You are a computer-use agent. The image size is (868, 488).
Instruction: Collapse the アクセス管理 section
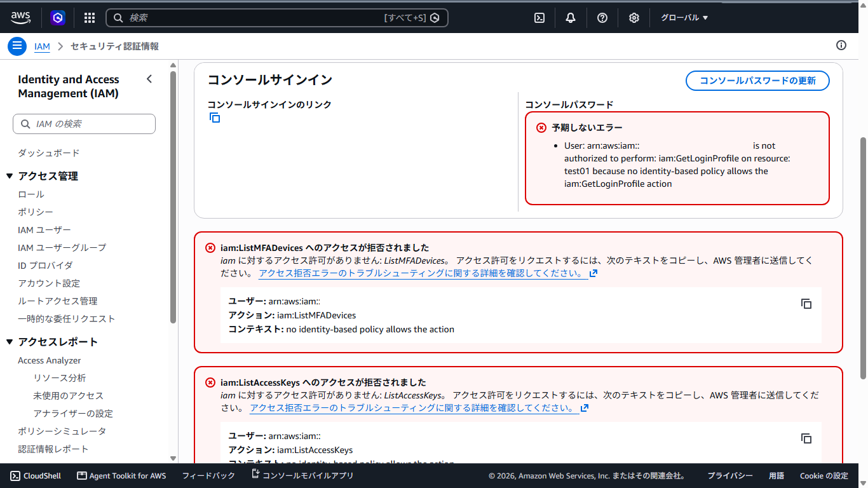(10, 176)
